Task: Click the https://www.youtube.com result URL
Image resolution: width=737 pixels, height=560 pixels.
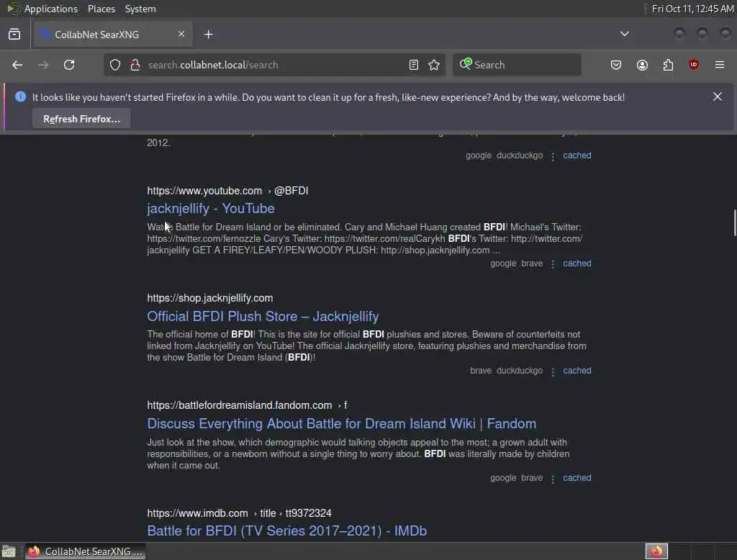Action: click(204, 191)
